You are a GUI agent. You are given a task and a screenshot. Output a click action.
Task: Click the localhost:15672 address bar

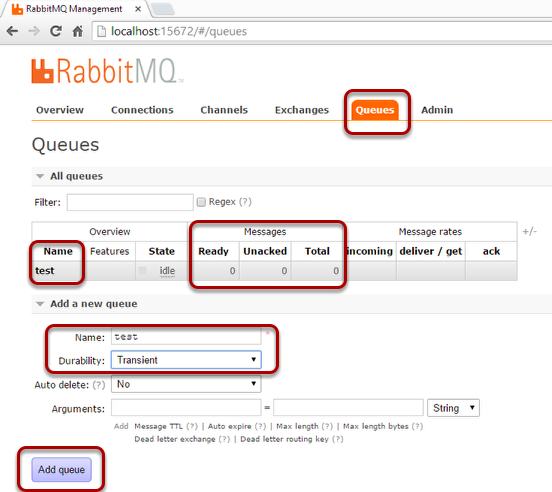[x=322, y=31]
